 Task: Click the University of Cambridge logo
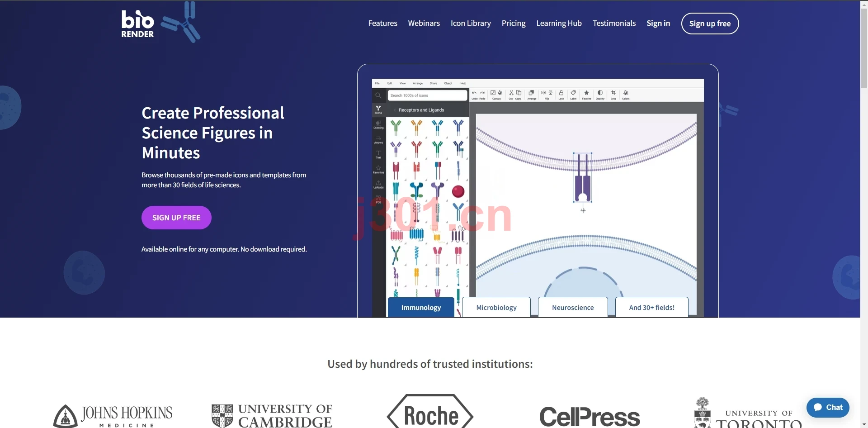coord(272,415)
